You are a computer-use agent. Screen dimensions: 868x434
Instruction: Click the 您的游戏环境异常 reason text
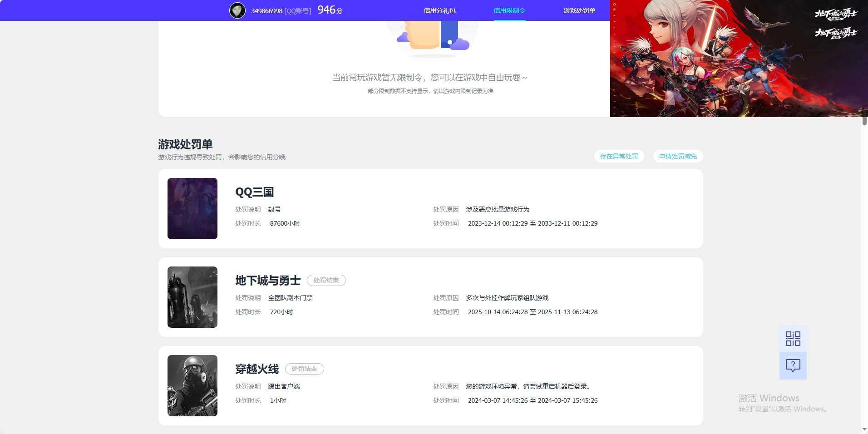529,386
